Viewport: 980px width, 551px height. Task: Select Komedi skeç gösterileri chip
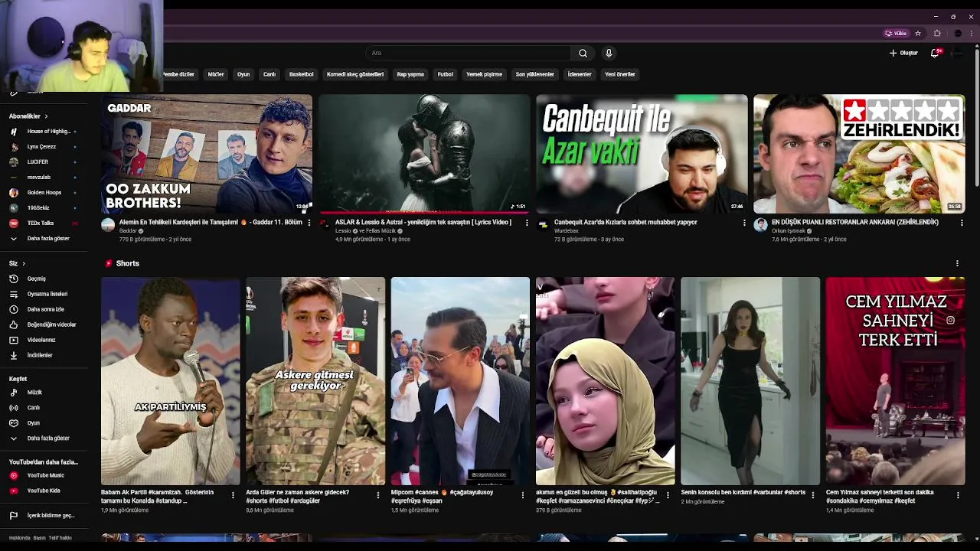click(355, 74)
